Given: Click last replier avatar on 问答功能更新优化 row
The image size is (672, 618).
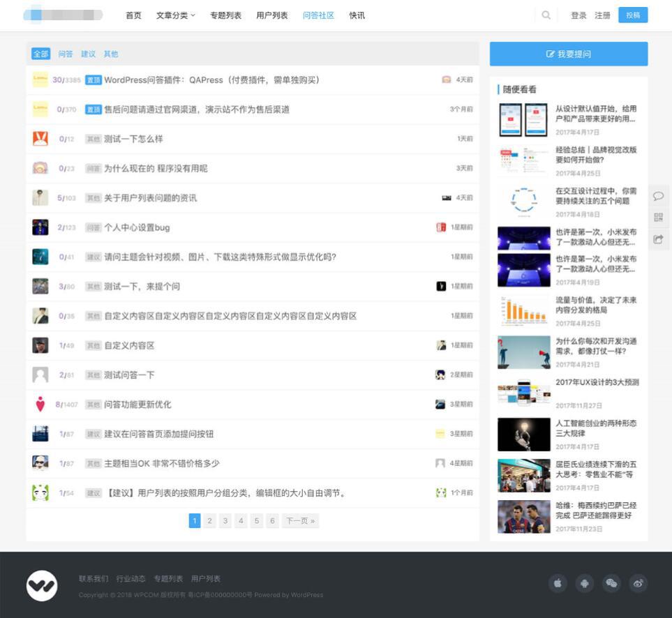Looking at the screenshot, I should click(440, 405).
